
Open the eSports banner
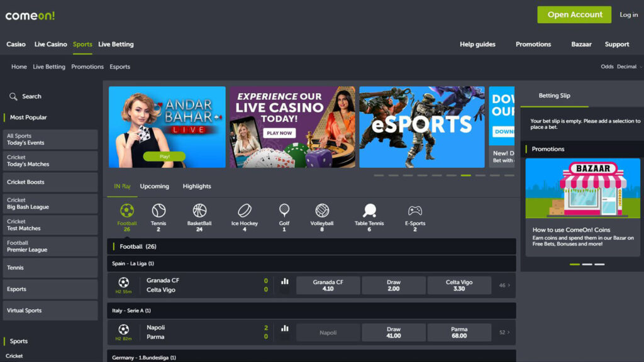[422, 127]
